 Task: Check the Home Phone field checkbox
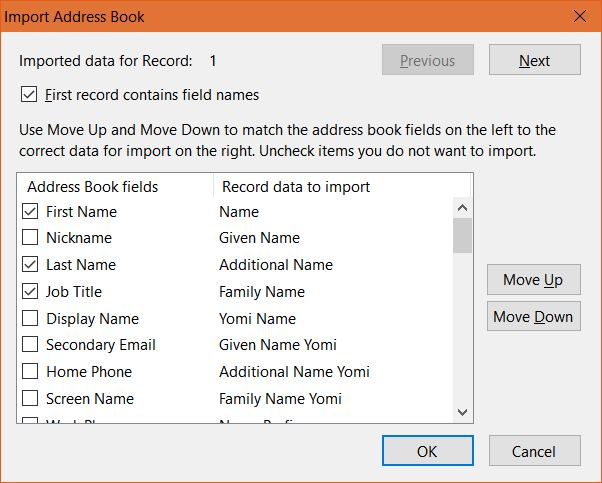(x=30, y=372)
